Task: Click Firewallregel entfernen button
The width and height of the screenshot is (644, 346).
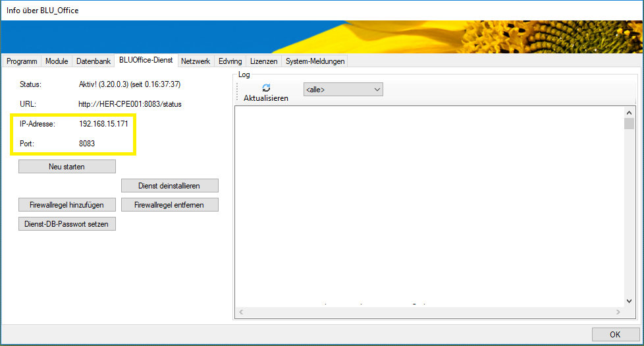Action: (x=169, y=205)
